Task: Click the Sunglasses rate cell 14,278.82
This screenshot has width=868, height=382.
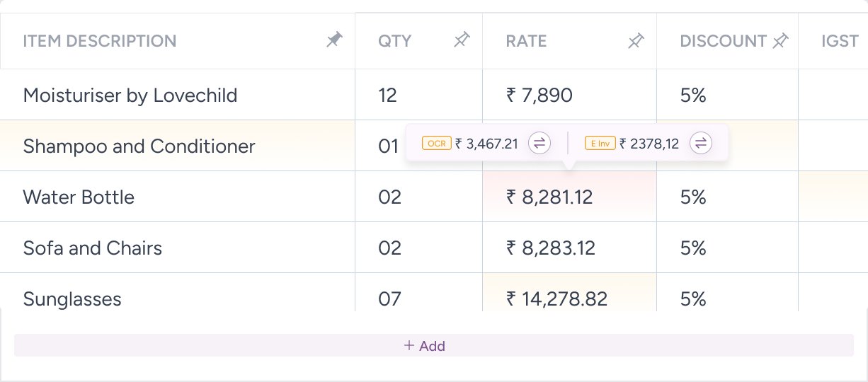Action: tap(556, 299)
